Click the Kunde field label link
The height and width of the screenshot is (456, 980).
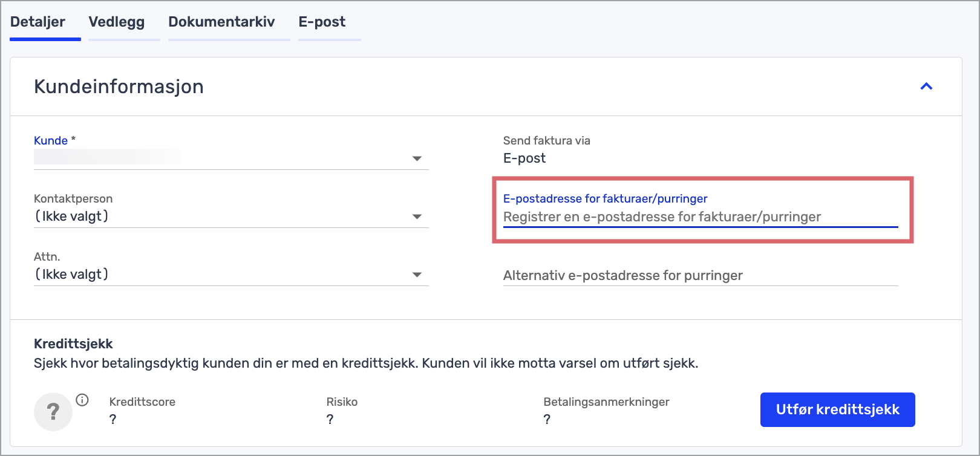click(51, 140)
